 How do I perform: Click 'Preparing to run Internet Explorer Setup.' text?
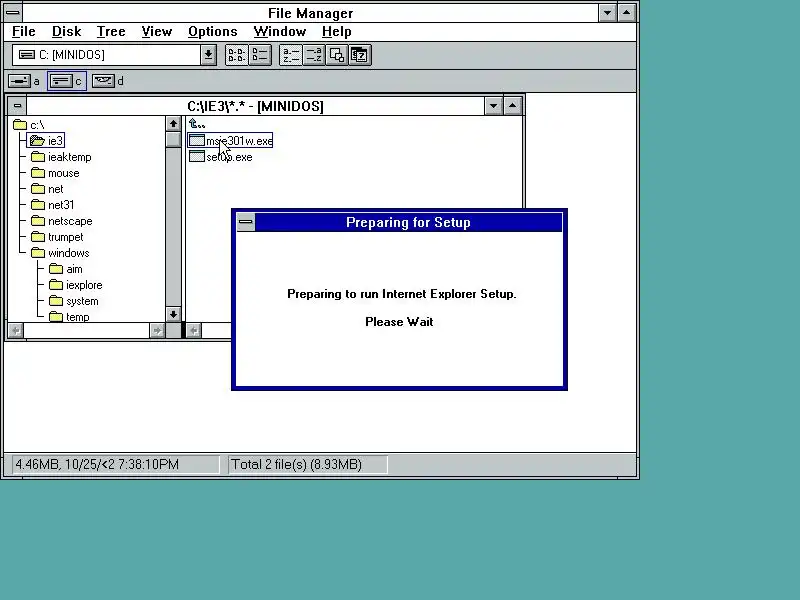402,294
